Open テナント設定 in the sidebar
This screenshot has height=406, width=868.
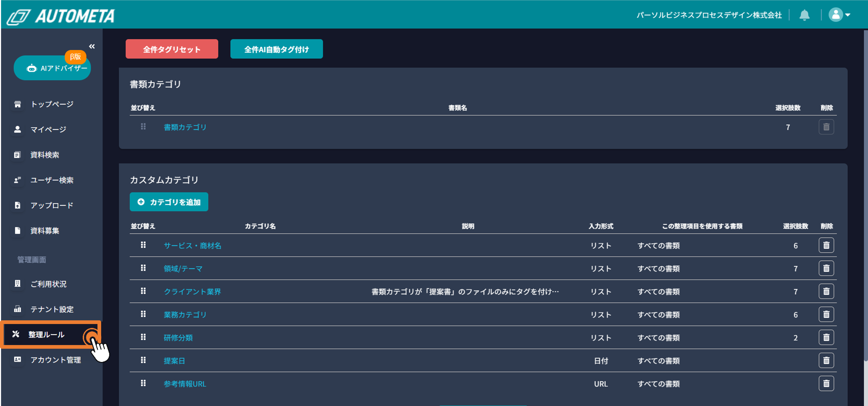tap(52, 309)
